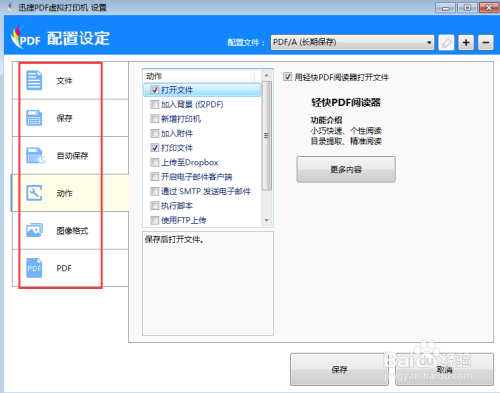The width and height of the screenshot is (500, 393).
Task: Select the 动作 tab
Action: [x=70, y=193]
